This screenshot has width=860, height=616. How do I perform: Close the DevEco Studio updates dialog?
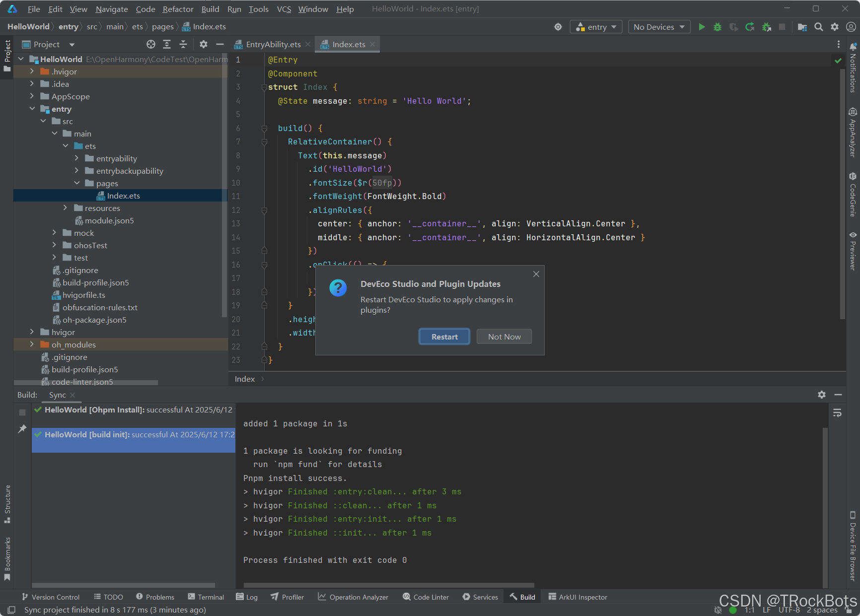pyautogui.click(x=536, y=274)
